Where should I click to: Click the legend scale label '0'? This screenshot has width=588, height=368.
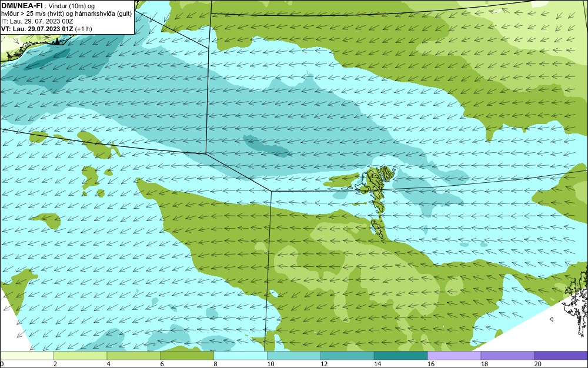[2, 364]
